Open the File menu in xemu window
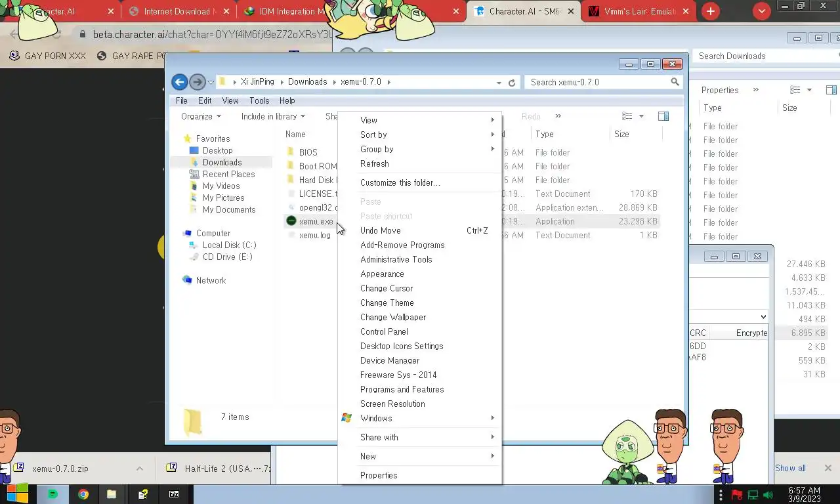Viewport: 840px width, 504px height. coord(182,100)
